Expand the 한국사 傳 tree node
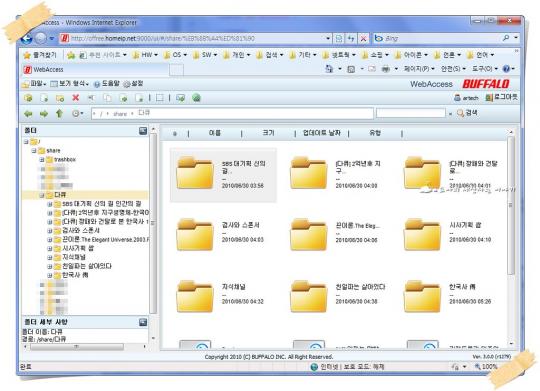Screen dimensions: 540x391 (50, 275)
